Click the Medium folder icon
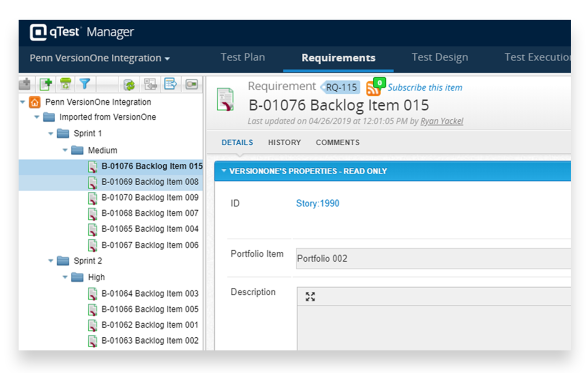 (x=77, y=151)
